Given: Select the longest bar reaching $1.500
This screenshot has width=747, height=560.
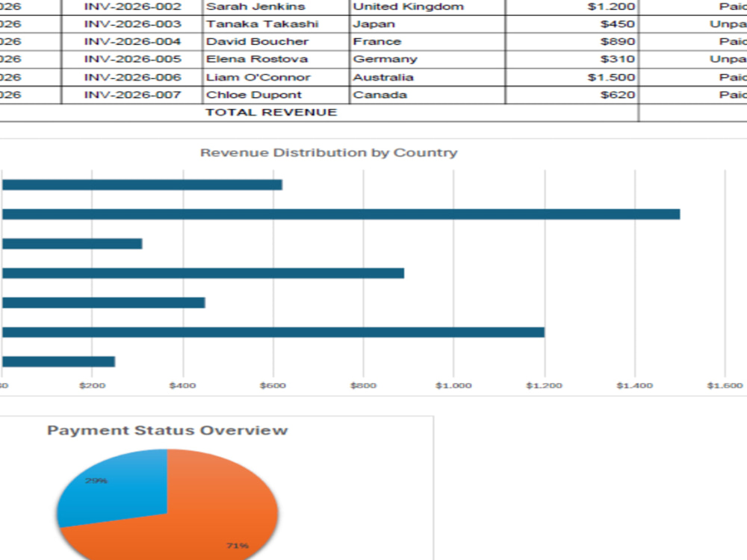Looking at the screenshot, I should tap(341, 214).
